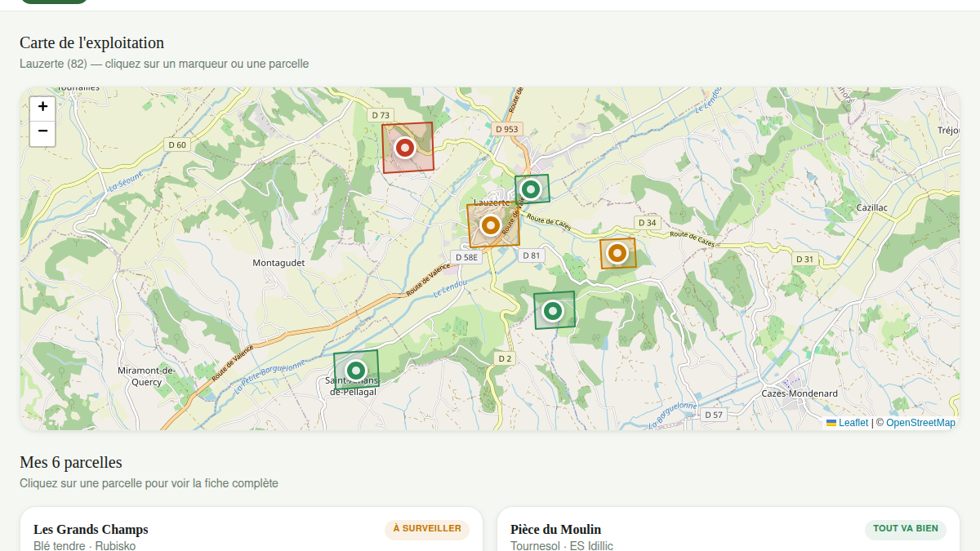The image size is (980, 551).
Task: Click the Cazes-Mondenard label on the map
Action: tap(800, 393)
